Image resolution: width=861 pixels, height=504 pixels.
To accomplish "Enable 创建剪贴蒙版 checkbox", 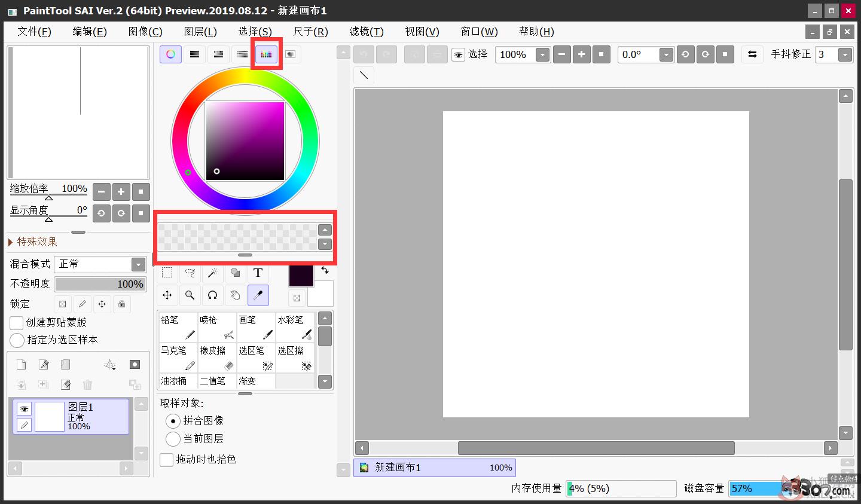I will click(x=17, y=323).
